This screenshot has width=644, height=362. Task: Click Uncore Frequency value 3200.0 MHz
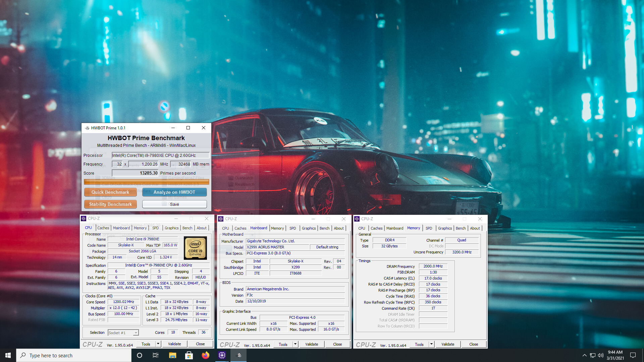462,252
